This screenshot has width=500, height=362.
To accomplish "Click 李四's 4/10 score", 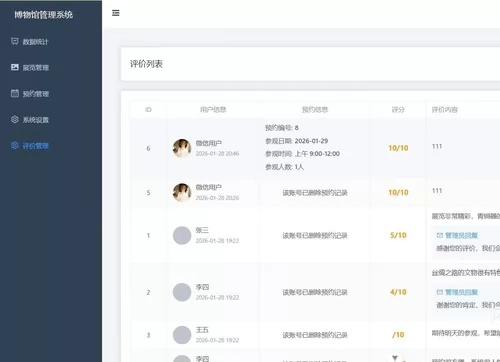I will click(x=398, y=292).
